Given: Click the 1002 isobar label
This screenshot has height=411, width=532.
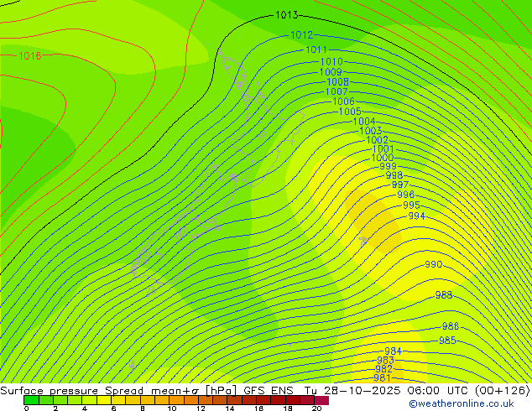Looking at the screenshot, I should [x=377, y=140].
